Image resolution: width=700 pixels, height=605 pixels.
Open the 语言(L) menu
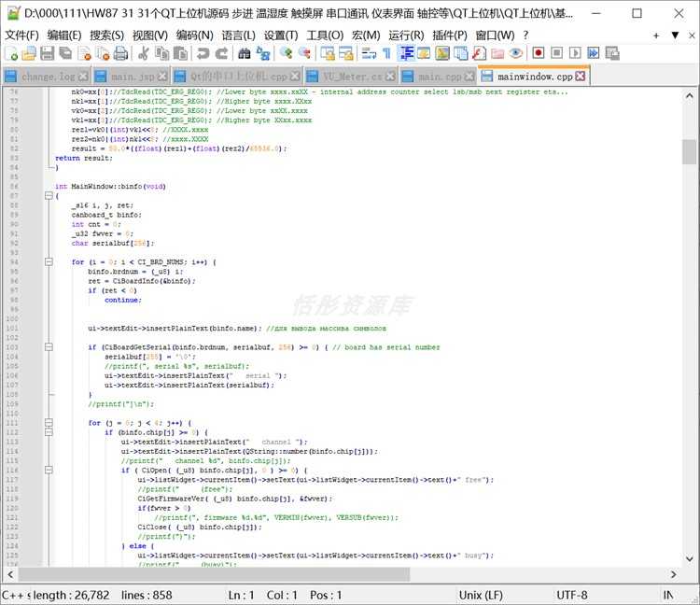(238, 35)
